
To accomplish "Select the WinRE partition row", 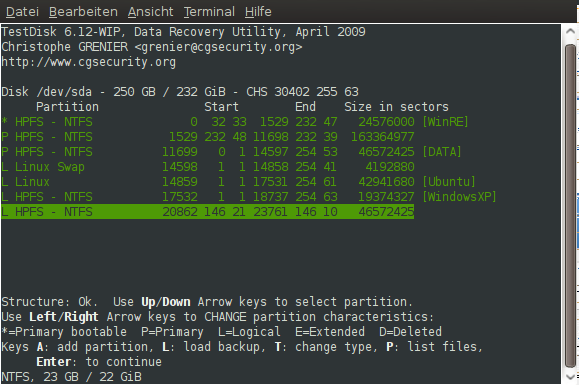I will (x=234, y=122).
